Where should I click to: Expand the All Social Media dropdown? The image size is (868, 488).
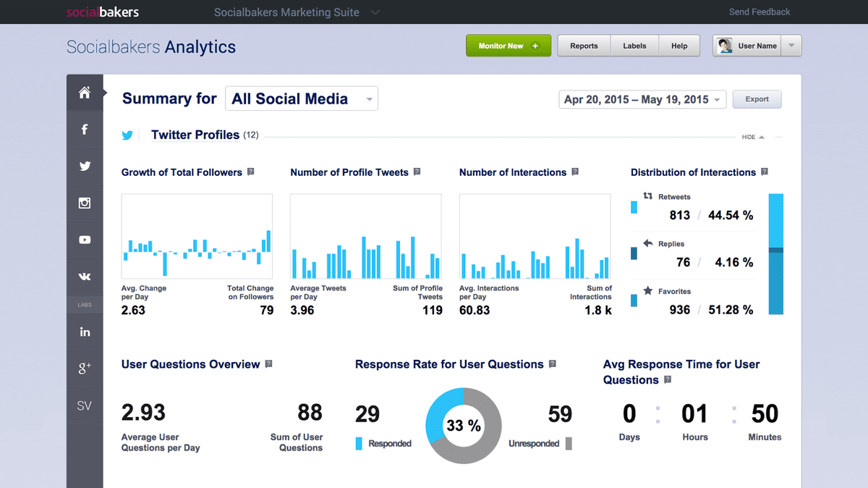[301, 99]
